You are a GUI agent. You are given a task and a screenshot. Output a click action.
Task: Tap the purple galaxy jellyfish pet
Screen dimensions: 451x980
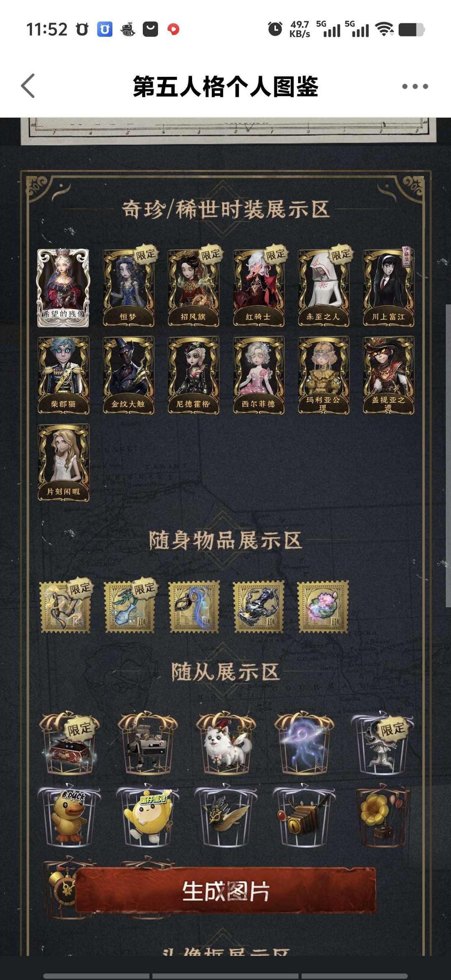pyautogui.click(x=304, y=743)
